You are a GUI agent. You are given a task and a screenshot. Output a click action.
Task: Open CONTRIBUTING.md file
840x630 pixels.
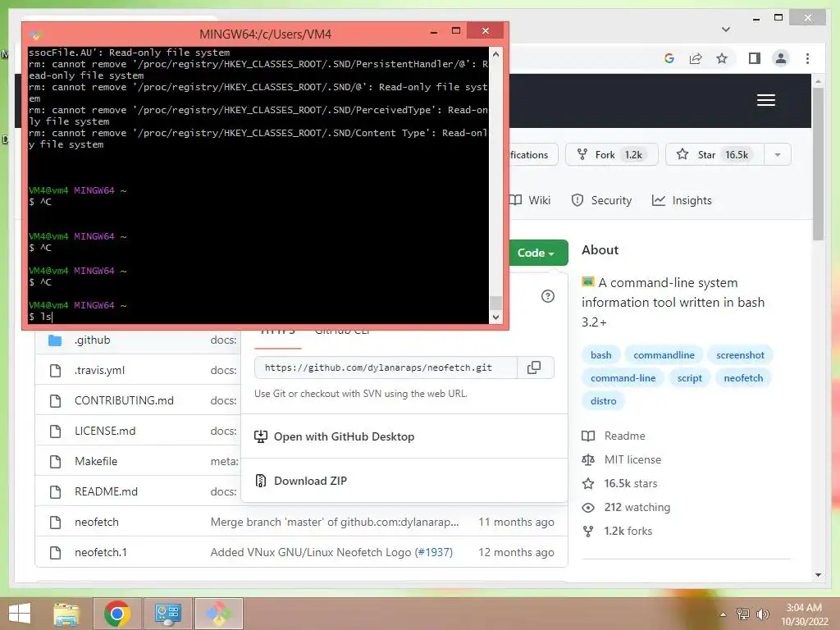124,400
